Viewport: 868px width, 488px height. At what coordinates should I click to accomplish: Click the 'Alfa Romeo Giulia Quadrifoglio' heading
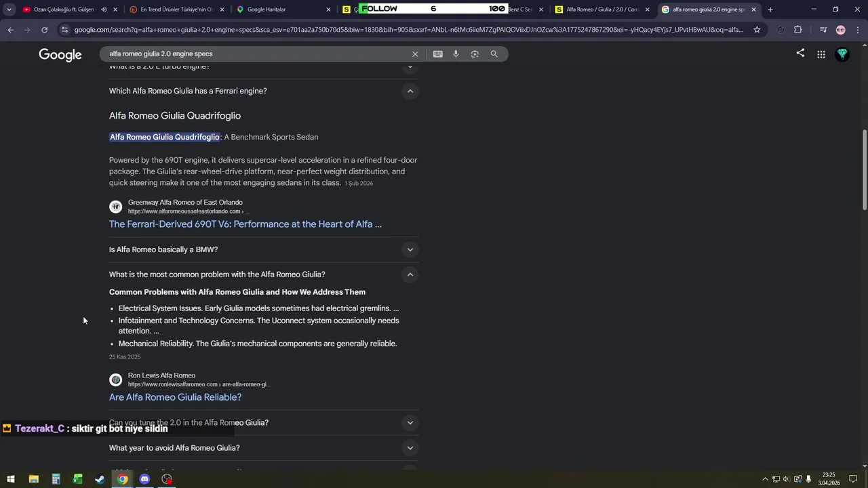click(x=175, y=116)
